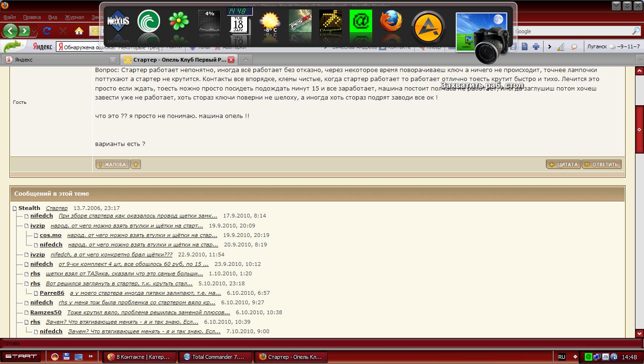Open the Стартер link after Stealth

point(57,208)
